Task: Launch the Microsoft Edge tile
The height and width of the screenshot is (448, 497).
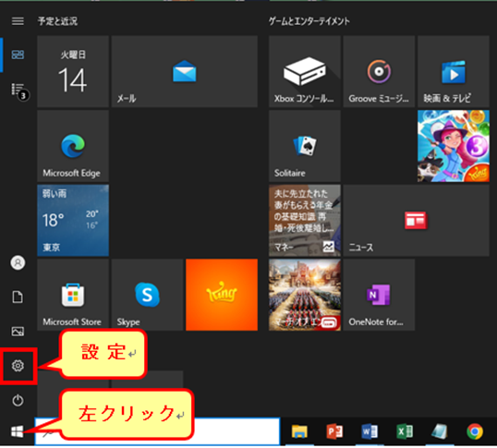Action: click(x=73, y=146)
